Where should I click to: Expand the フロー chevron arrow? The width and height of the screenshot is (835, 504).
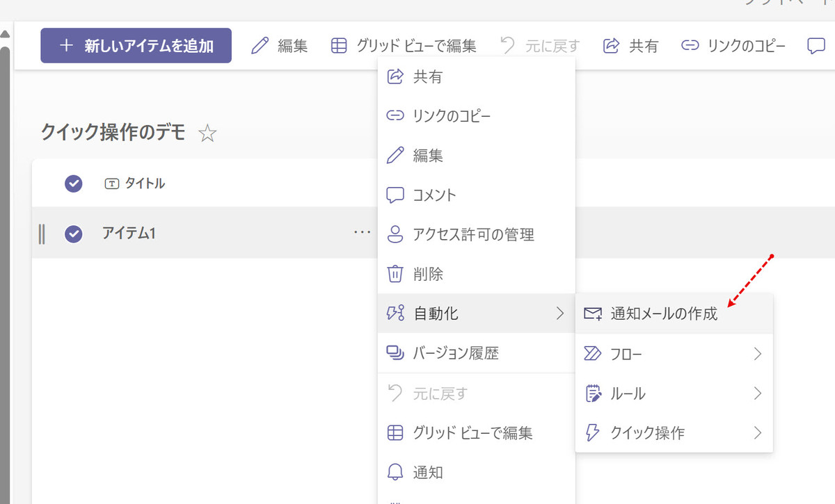click(758, 354)
